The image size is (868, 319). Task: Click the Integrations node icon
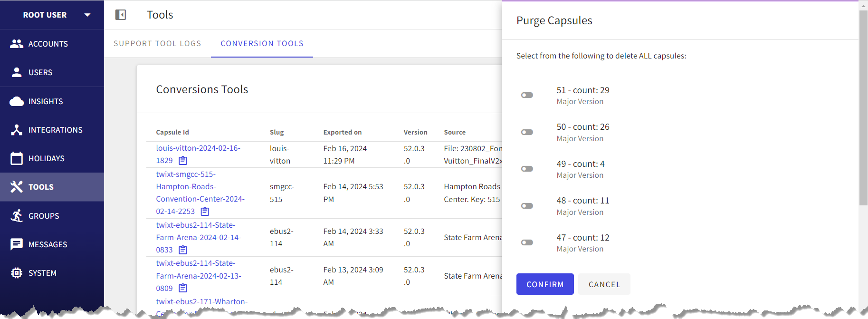tap(17, 130)
